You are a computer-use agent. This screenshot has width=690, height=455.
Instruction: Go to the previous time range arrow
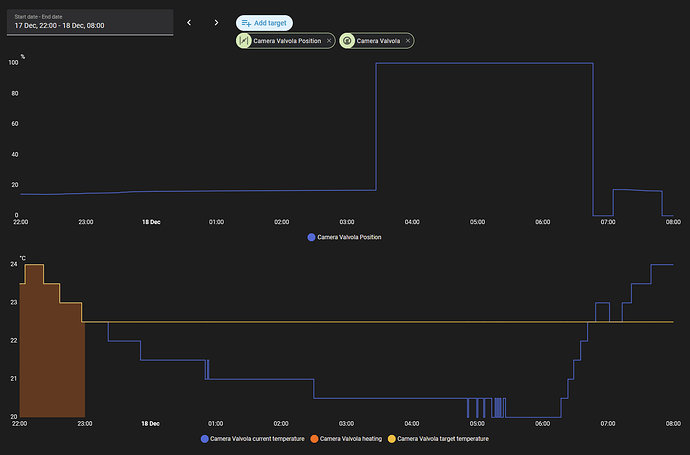point(189,22)
